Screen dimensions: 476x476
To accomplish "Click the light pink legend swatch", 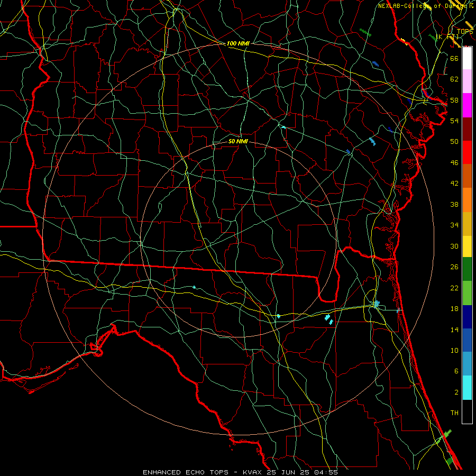I will (467, 81).
